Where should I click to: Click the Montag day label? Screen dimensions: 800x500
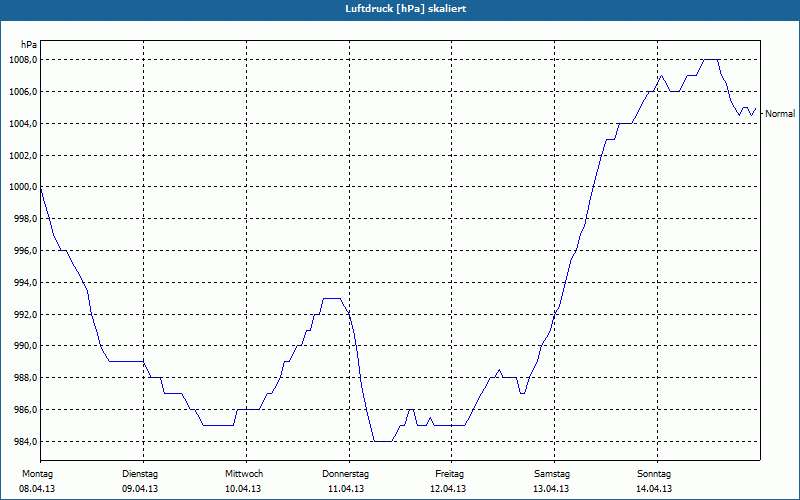37,474
